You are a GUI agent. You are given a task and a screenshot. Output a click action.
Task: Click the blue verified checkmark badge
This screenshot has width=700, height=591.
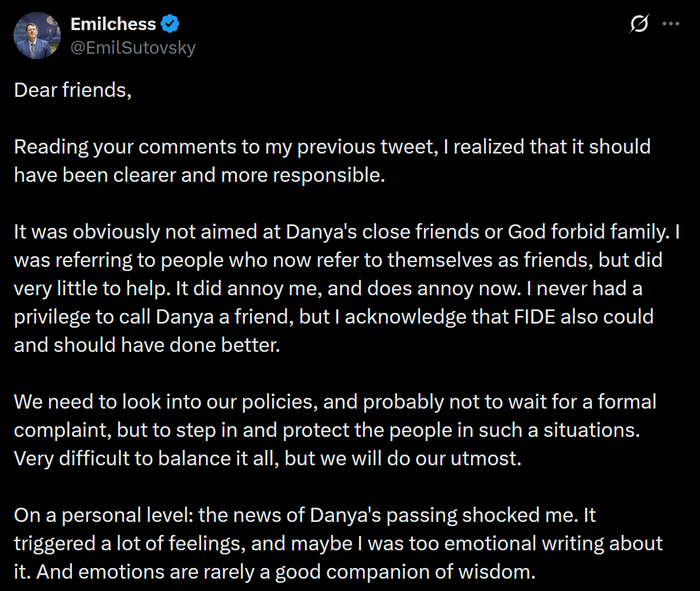(170, 24)
